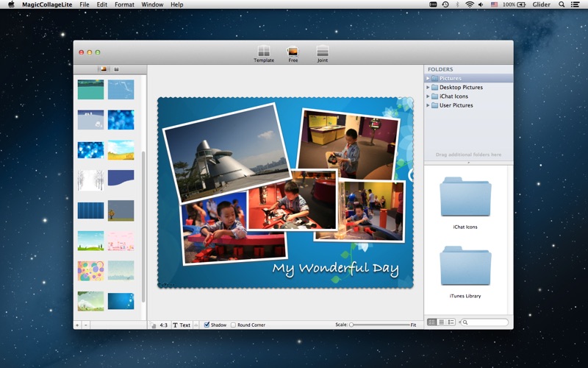Open the Format menu
Screen dimensions: 588x368
(124, 4)
